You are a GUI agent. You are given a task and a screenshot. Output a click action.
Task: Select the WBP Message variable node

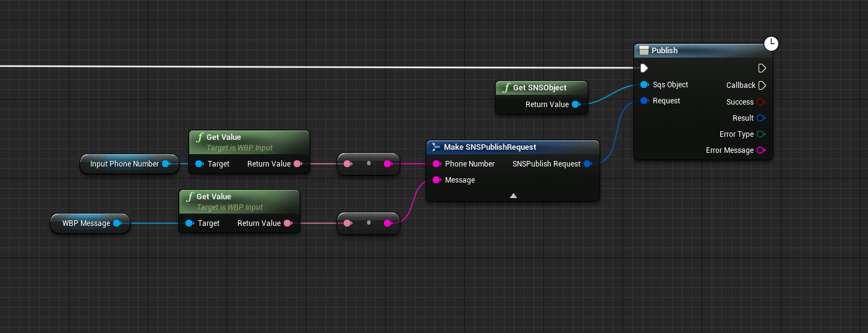90,223
